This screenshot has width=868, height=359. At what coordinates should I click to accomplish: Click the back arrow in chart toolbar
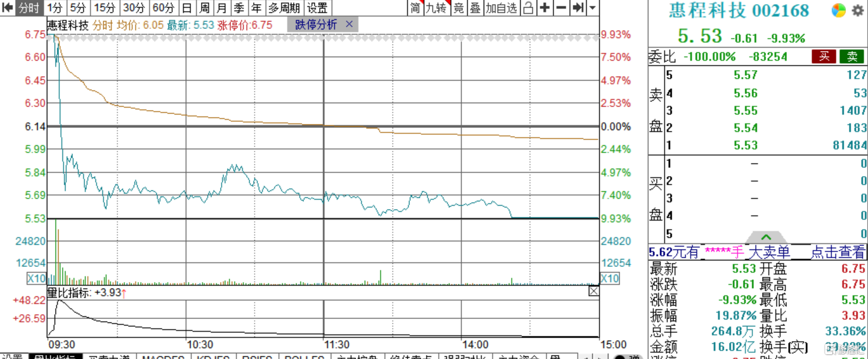(7, 8)
